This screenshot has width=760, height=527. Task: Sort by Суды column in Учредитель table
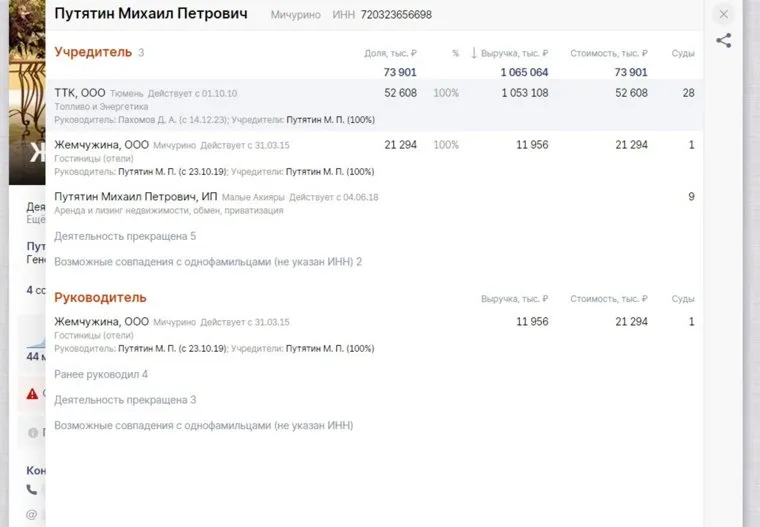tap(683, 53)
